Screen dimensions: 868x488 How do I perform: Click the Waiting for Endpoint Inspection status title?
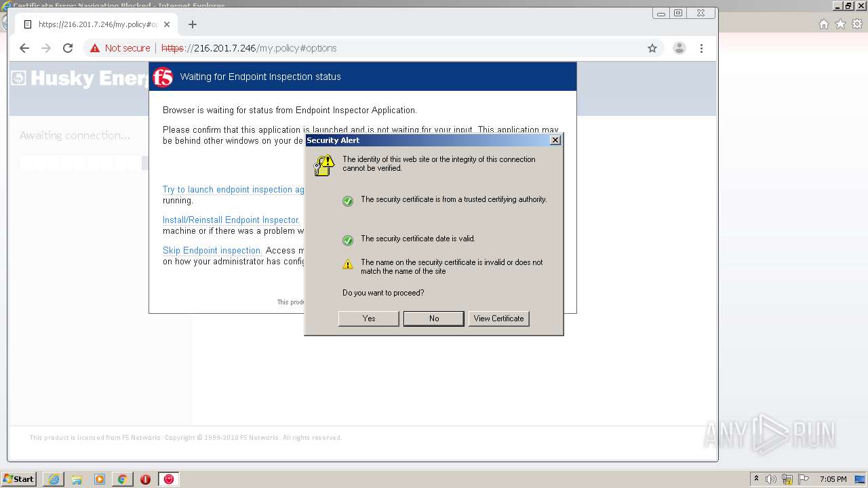(x=260, y=77)
